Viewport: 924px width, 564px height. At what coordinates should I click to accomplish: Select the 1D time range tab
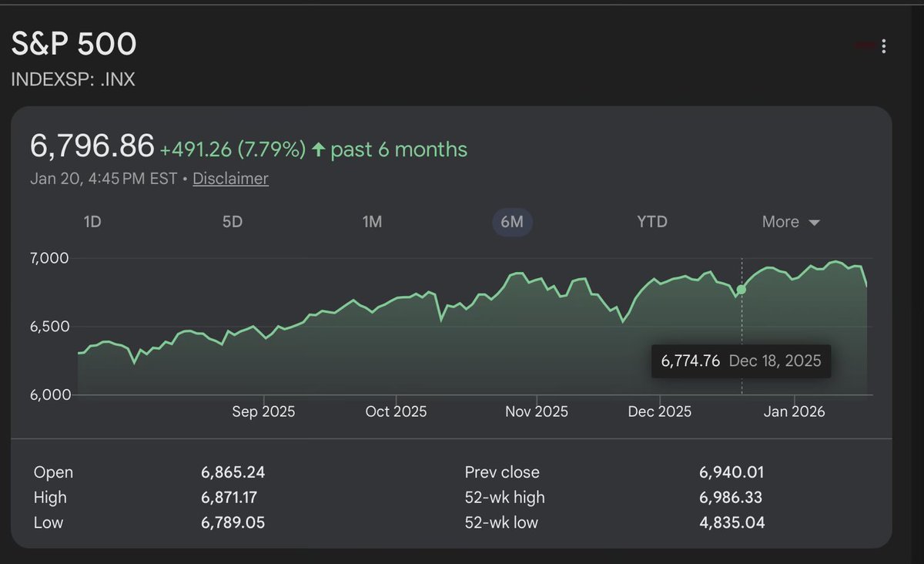point(92,222)
